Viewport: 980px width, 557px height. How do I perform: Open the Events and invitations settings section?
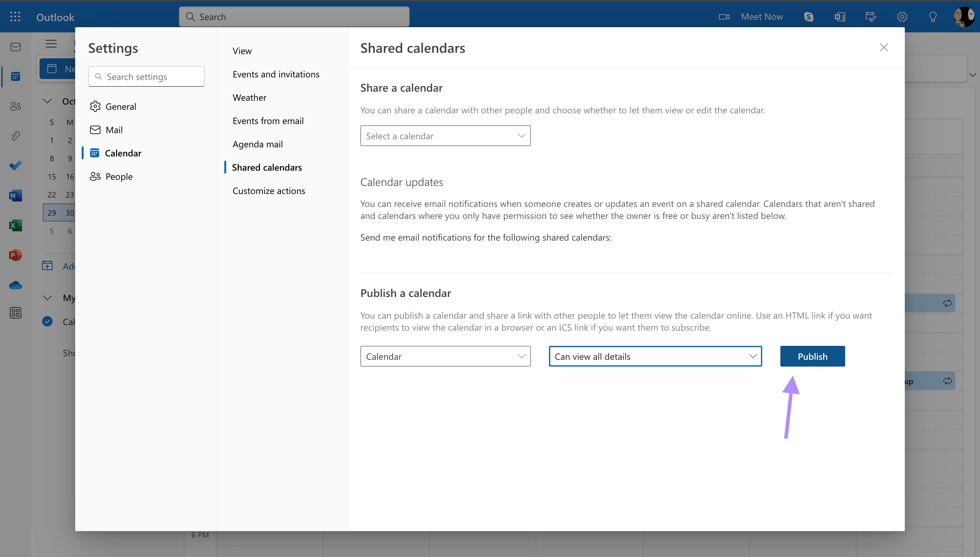pyautogui.click(x=276, y=73)
